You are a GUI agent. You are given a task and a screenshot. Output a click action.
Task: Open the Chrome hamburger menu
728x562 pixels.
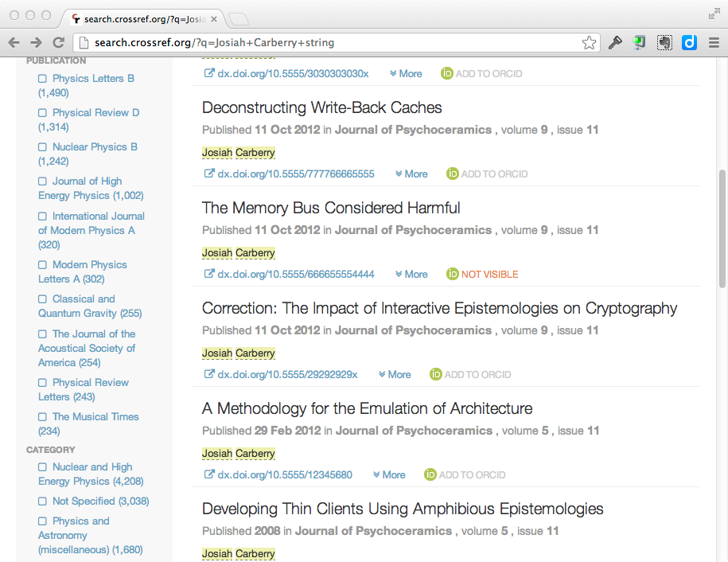point(714,43)
